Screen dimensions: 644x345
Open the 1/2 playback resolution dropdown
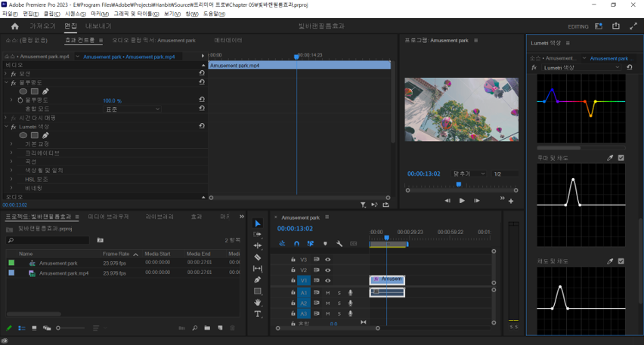pyautogui.click(x=505, y=174)
